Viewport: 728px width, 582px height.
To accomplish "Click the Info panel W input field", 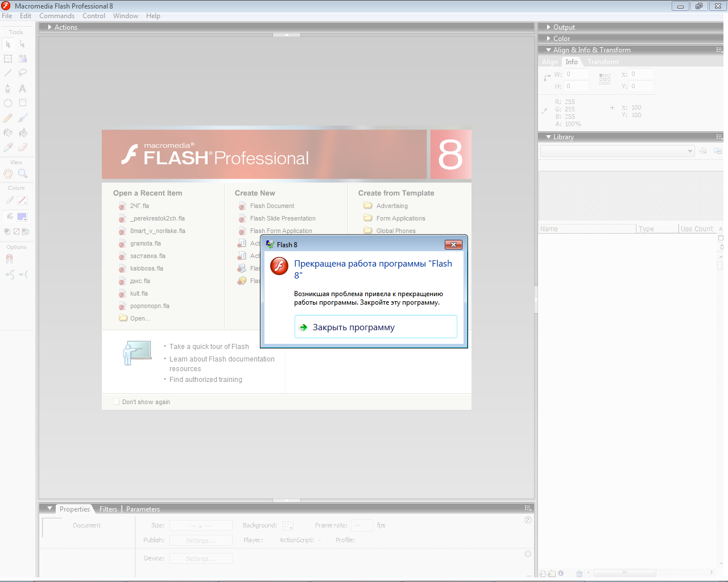I will pyautogui.click(x=576, y=74).
